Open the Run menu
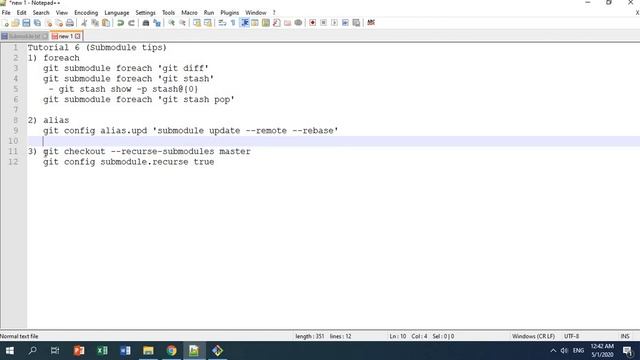The width and height of the screenshot is (640, 360). pos(209,13)
